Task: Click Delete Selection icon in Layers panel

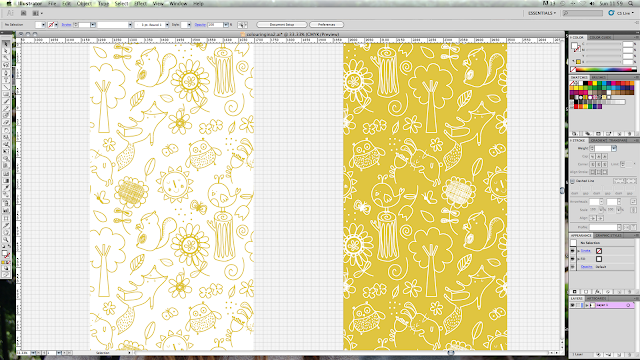Action: coord(629,355)
